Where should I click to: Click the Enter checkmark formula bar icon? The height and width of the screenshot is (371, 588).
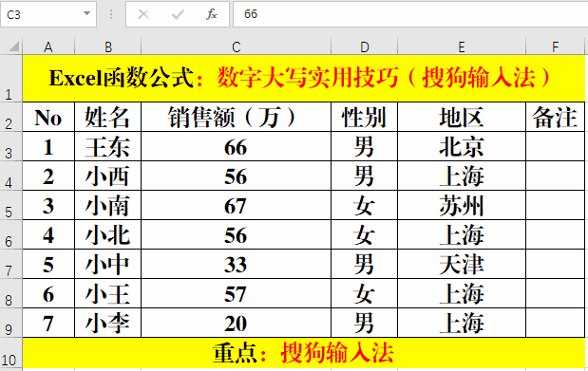[178, 14]
